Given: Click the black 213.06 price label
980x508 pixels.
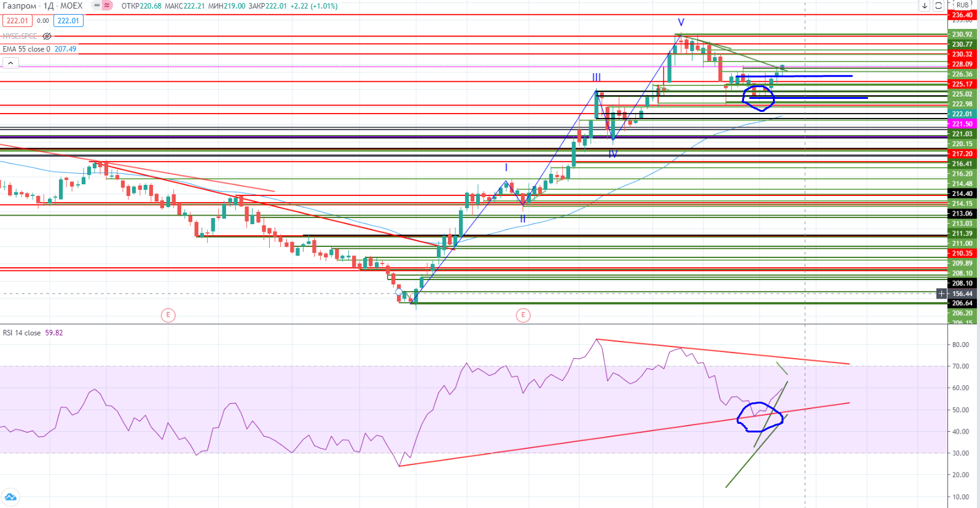Looking at the screenshot, I should [x=962, y=214].
